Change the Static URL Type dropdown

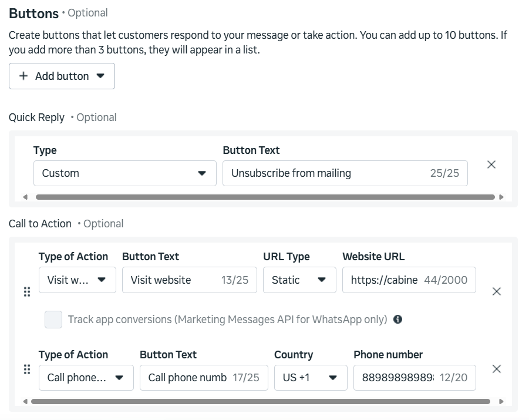[299, 280]
